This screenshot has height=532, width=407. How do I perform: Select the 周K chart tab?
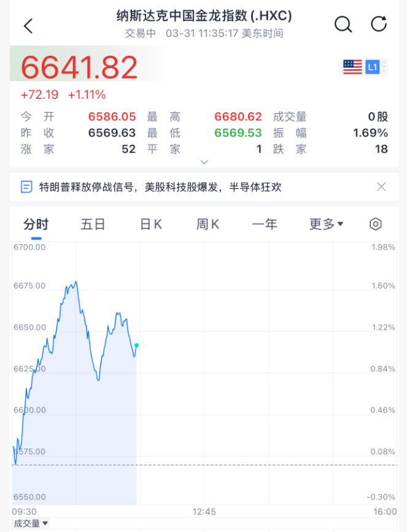[208, 224]
